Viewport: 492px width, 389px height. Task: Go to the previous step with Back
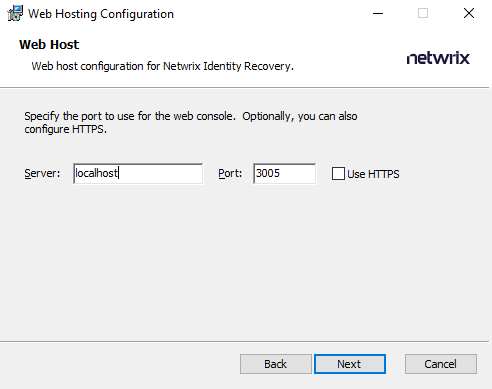click(x=276, y=364)
